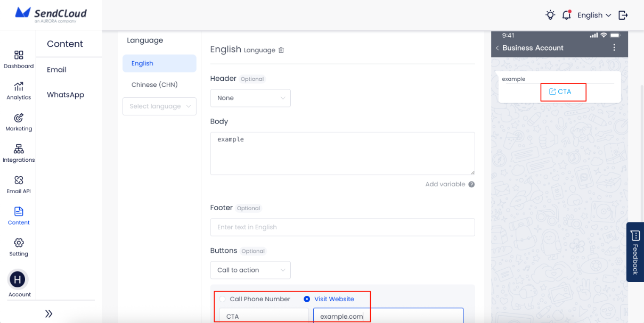Screen dimensions: 644x323
Task: Open the Analytics sidebar icon
Action: tap(19, 86)
